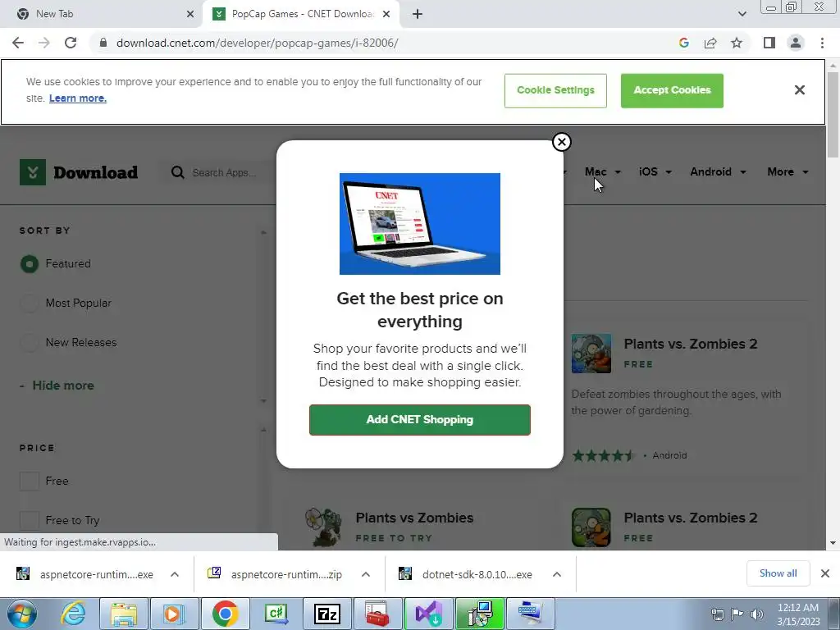Open the Plants vs. Zombies 2 Android listing title
Screen dimensions: 840x630
[691, 344]
